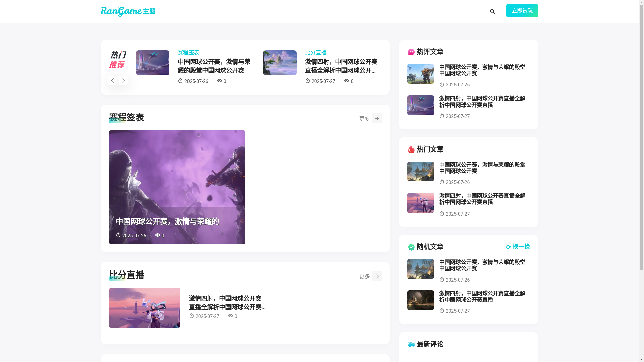Click clock icon beside 2025-07-26 in carousel

coord(180,81)
